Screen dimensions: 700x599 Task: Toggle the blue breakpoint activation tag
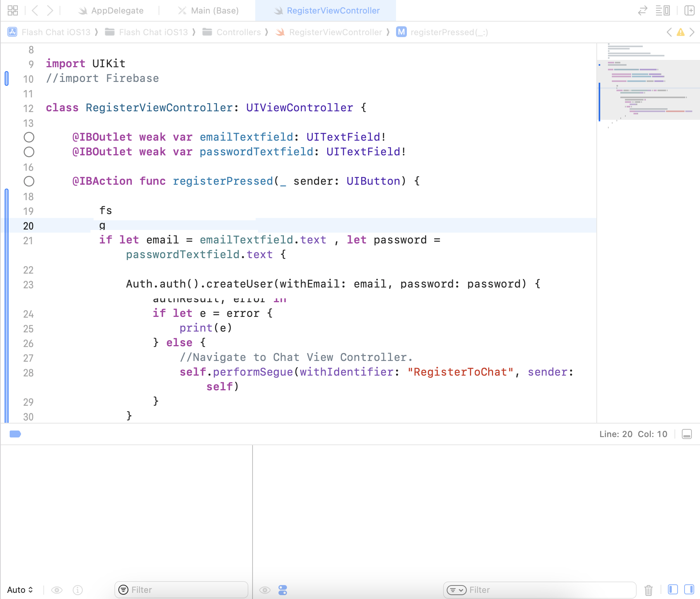tap(15, 434)
